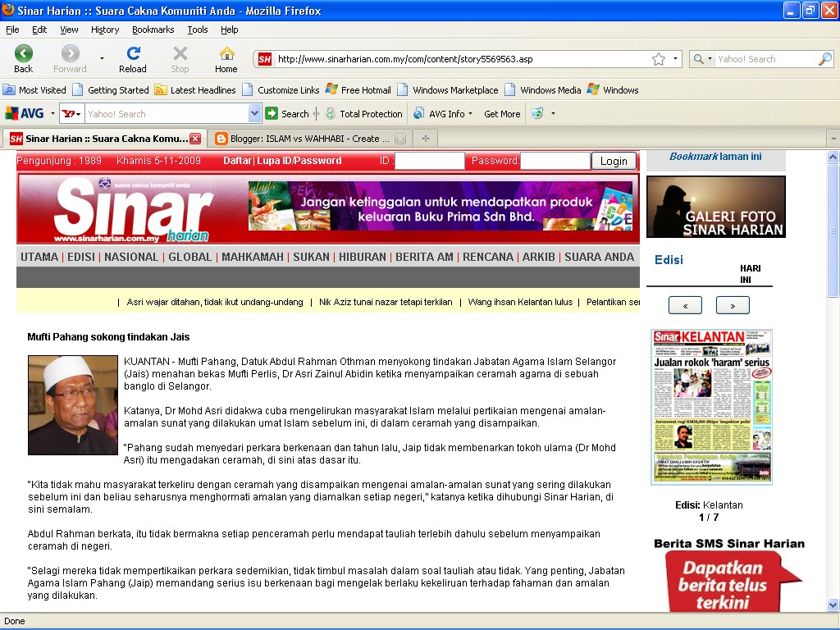Click the AVG logo in toolbar
Image resolution: width=840 pixels, height=630 pixels.
point(25,113)
